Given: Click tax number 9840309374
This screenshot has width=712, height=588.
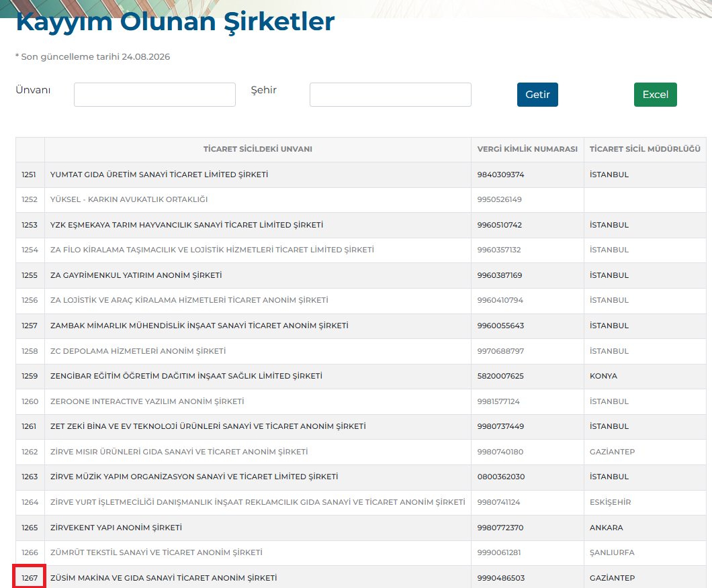Looking at the screenshot, I should 500,175.
